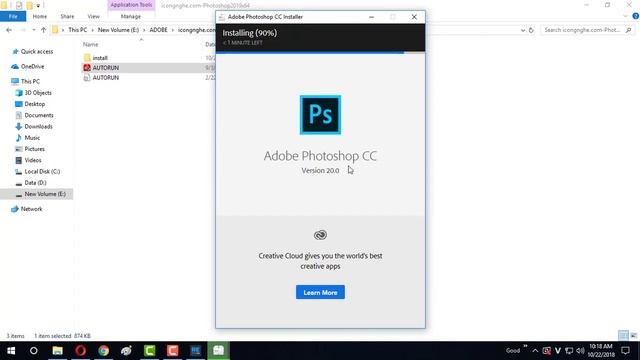Open the installer app on the taskbar

click(x=218, y=351)
